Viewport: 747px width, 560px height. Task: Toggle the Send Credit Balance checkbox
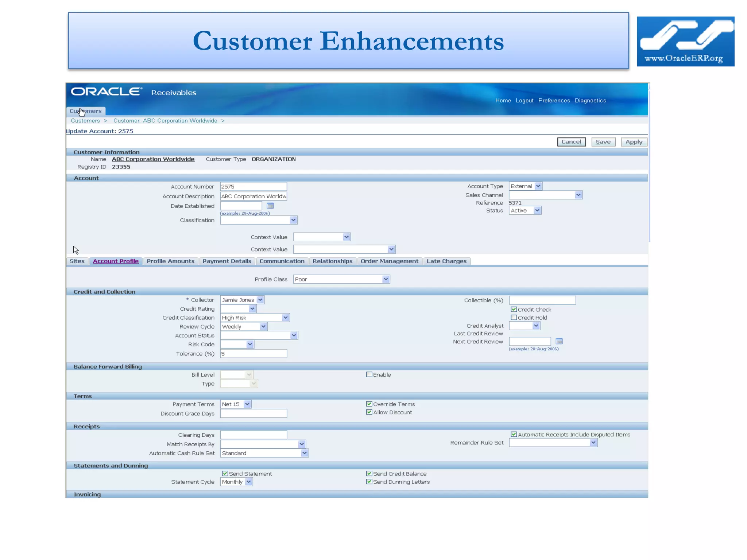click(369, 474)
